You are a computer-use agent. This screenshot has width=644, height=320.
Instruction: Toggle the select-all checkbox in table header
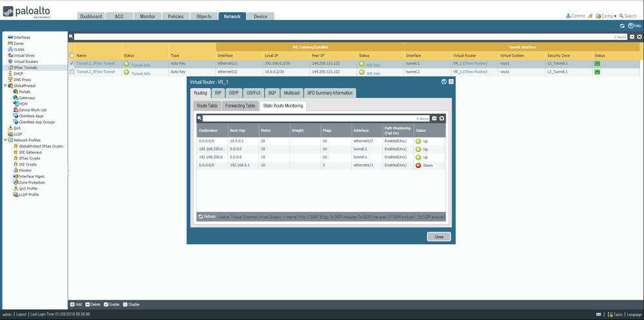[72, 56]
